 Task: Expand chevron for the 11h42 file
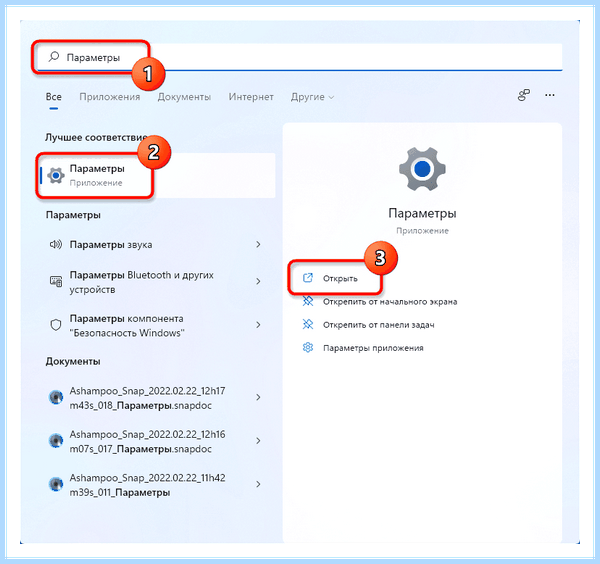pos(258,484)
